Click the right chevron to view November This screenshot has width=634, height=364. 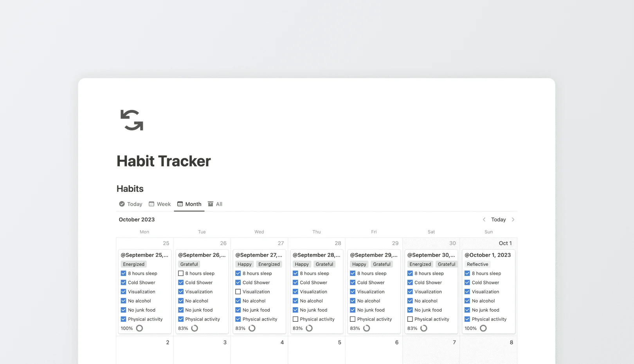click(x=513, y=220)
